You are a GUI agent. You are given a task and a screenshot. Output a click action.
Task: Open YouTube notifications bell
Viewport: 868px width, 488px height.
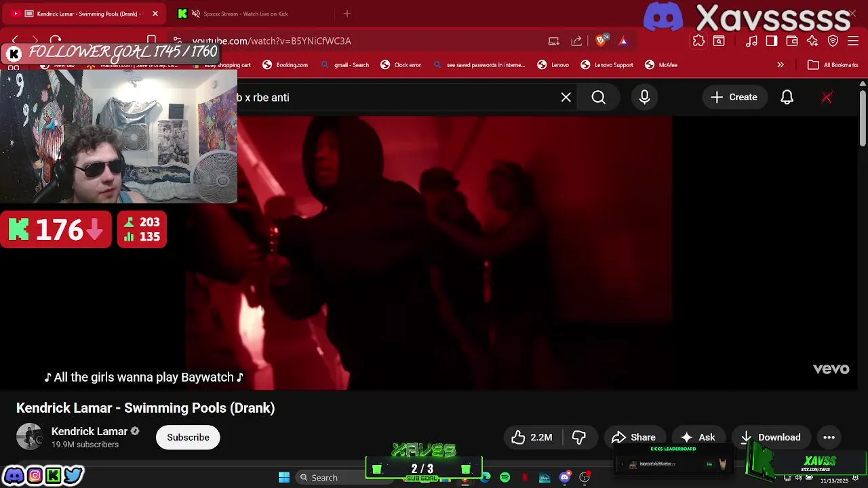pos(787,98)
